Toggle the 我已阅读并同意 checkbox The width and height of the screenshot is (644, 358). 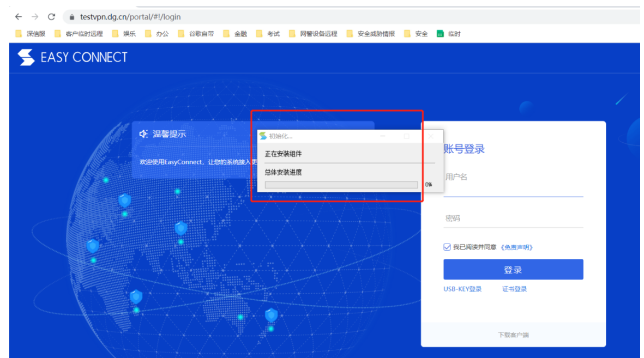tap(447, 247)
